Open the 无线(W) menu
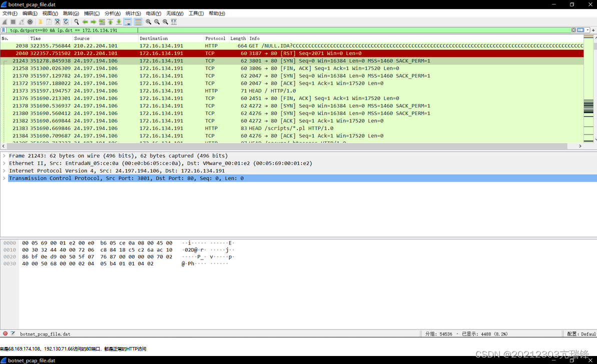This screenshot has width=597, height=364. [x=175, y=13]
